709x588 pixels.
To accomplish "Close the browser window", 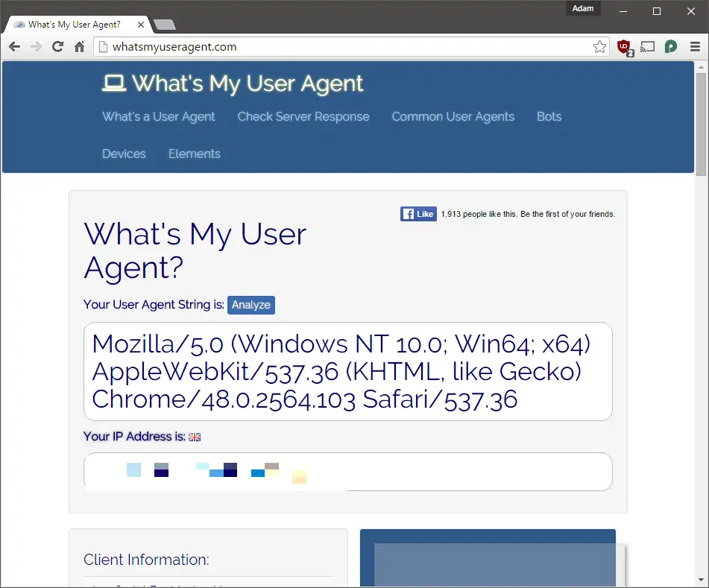I will coord(691,11).
